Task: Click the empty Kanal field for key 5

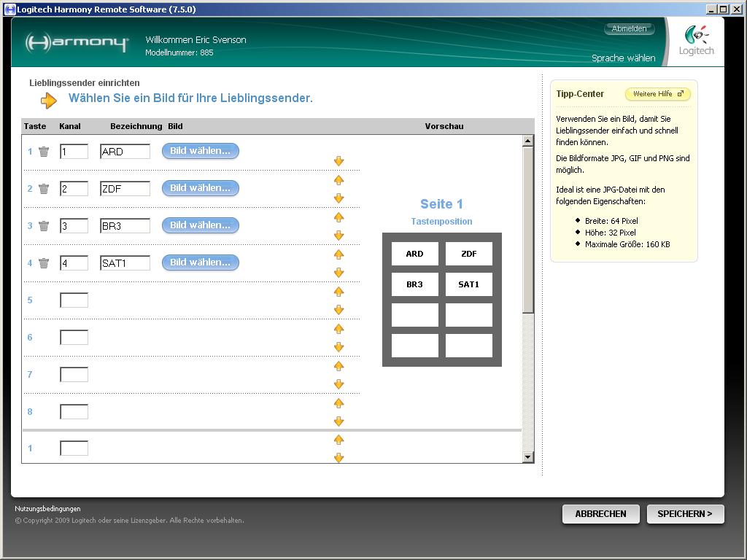Action: [74, 300]
